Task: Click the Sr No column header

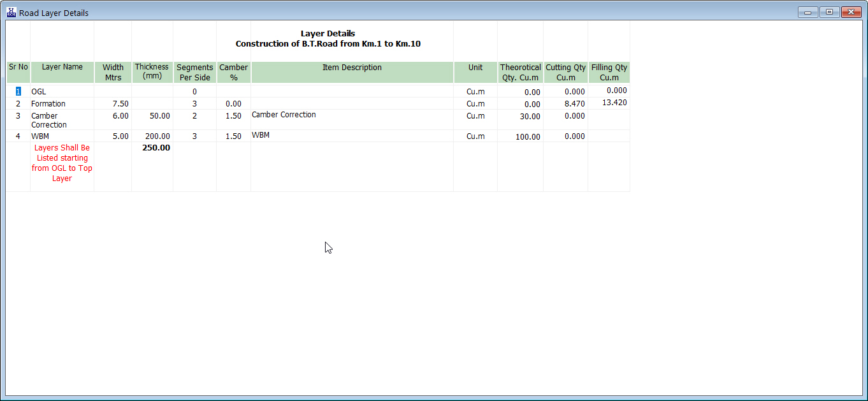Action: coord(18,72)
